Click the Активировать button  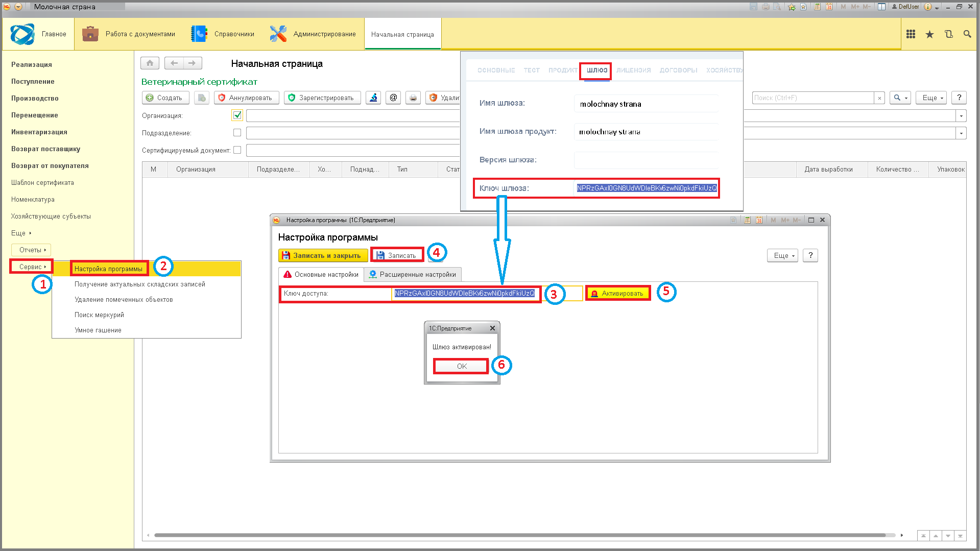point(618,294)
